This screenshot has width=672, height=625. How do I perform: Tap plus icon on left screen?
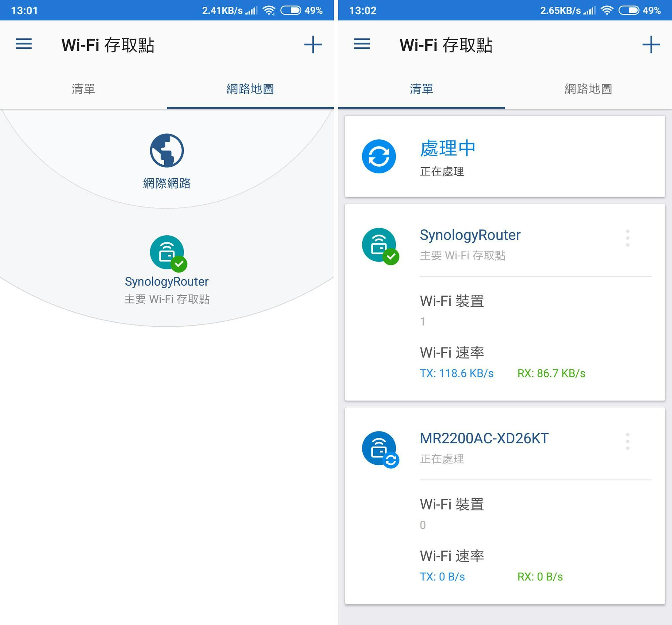[313, 45]
